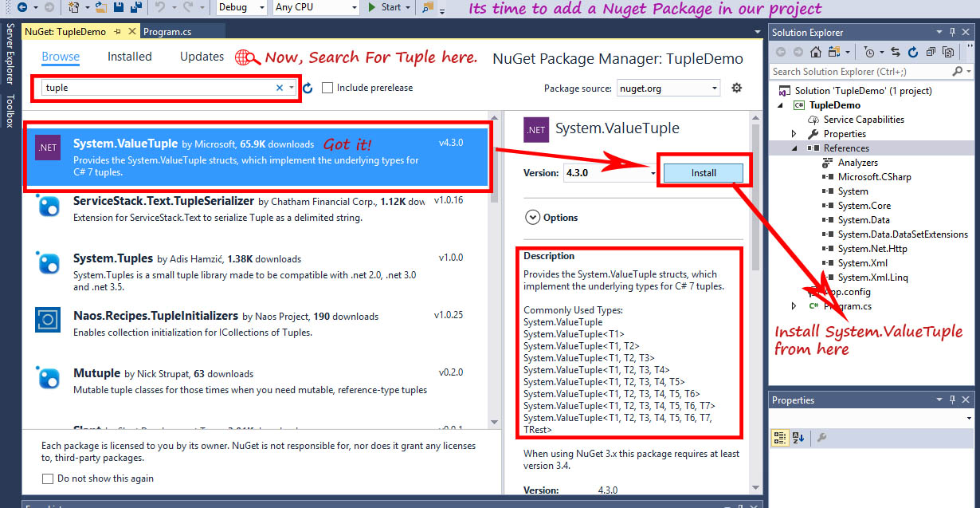The width and height of the screenshot is (980, 508).
Task: Click Show All Files icon
Action: (x=947, y=52)
